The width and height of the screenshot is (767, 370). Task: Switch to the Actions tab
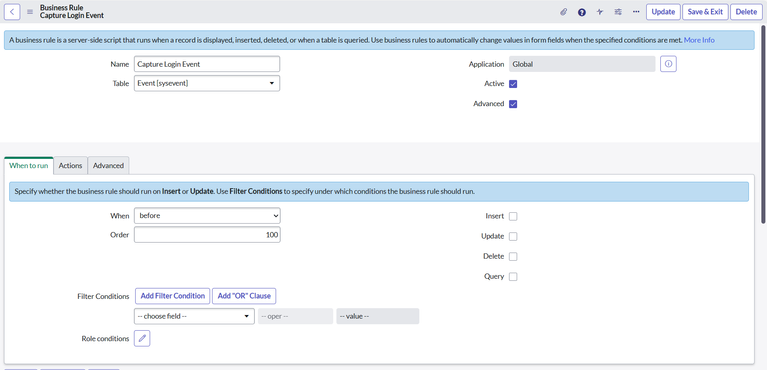70,165
